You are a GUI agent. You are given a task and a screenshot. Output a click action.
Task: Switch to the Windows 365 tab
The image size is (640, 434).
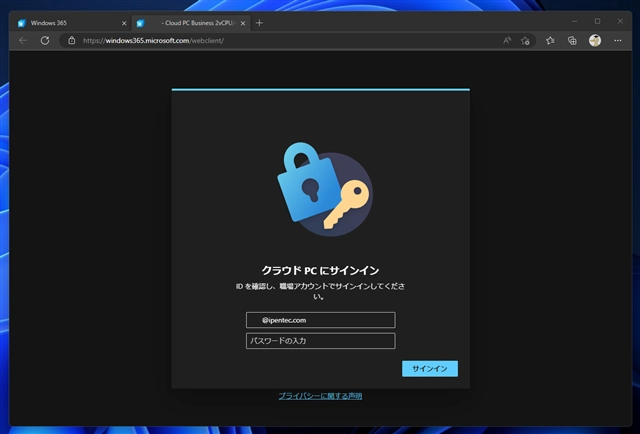[71, 23]
